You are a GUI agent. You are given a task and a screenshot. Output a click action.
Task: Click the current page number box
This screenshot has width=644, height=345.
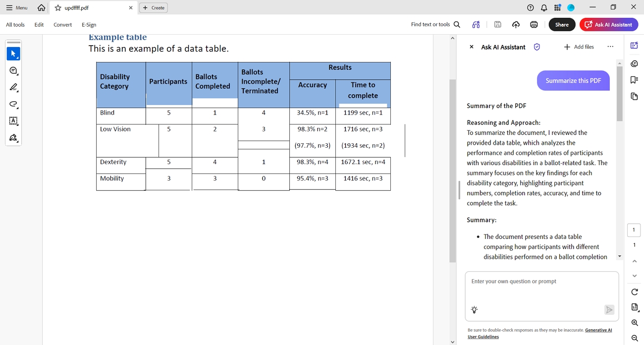634,230
